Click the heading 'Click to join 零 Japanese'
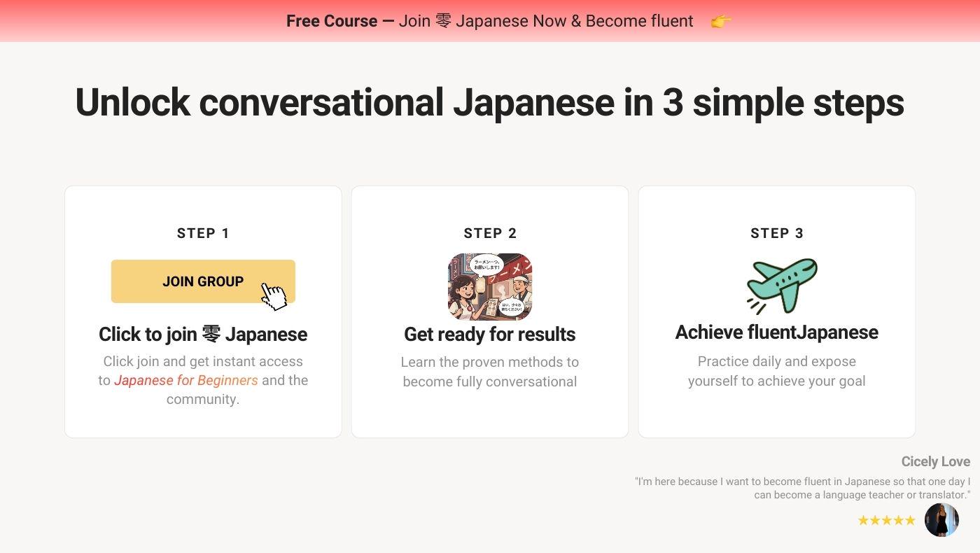Viewport: 980px width, 553px height. [203, 335]
